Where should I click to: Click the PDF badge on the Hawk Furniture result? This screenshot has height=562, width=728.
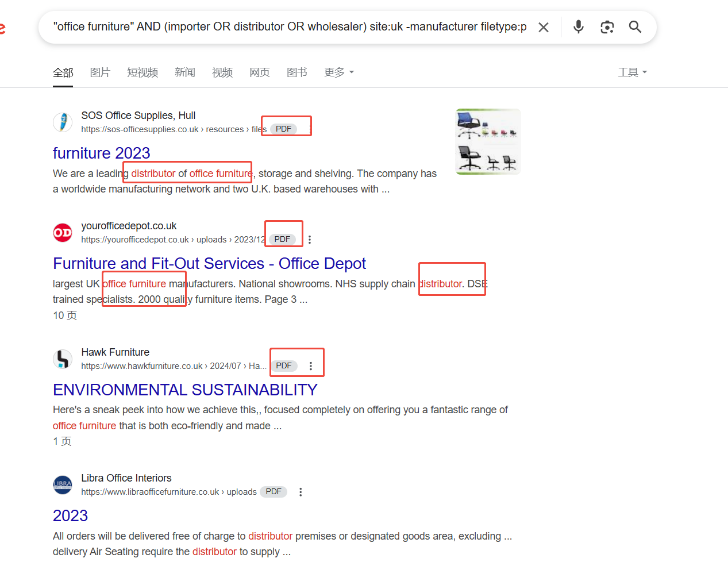[x=284, y=366]
